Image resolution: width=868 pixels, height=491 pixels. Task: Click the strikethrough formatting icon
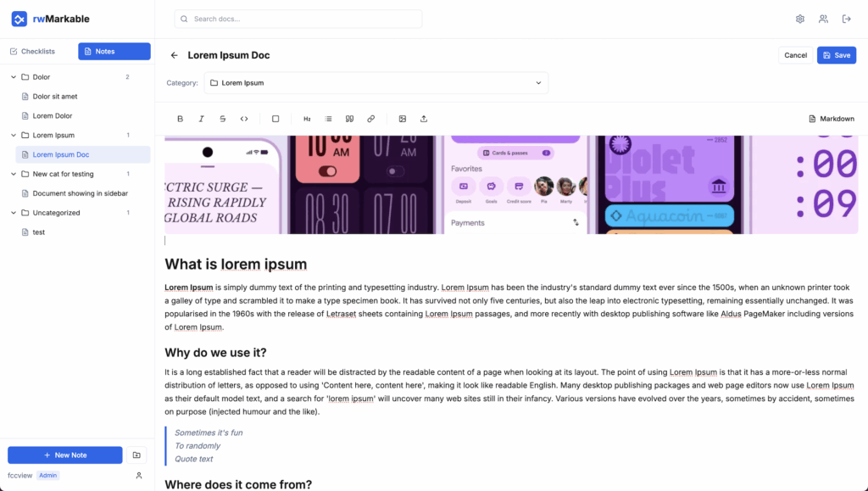[x=223, y=119]
